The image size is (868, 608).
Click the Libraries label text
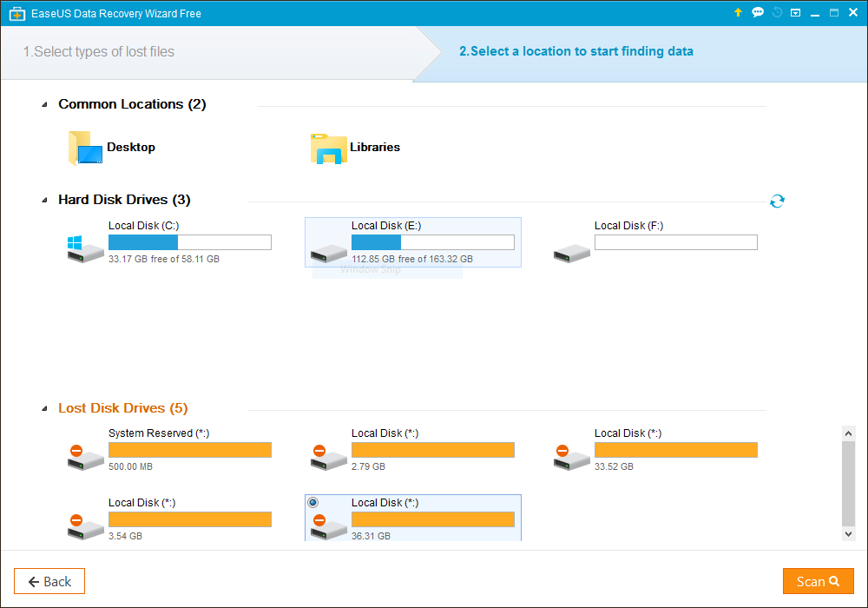[375, 148]
